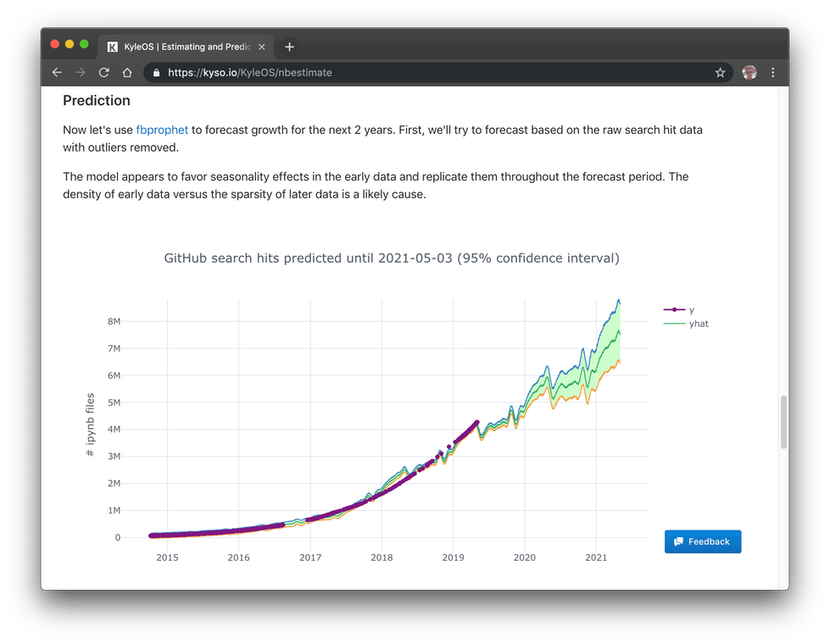Click the browser forward arrow
This screenshot has height=644, width=830.
(x=81, y=73)
